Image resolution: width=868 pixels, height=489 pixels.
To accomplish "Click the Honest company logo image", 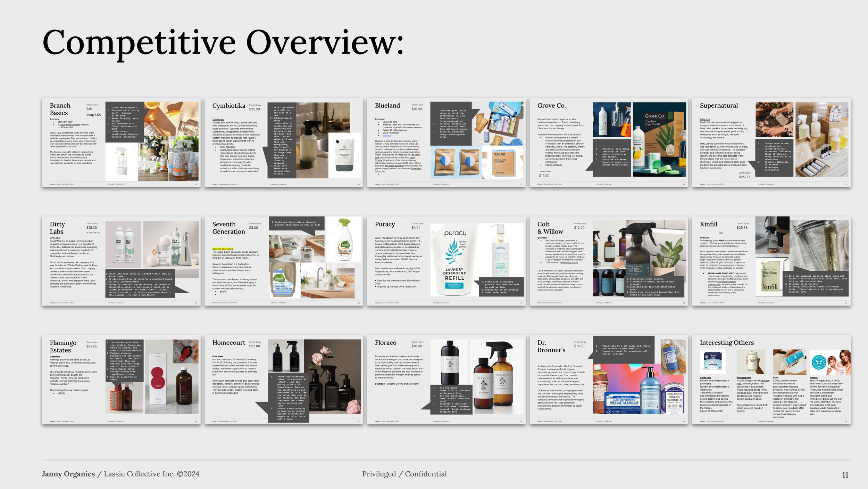I will (x=819, y=362).
